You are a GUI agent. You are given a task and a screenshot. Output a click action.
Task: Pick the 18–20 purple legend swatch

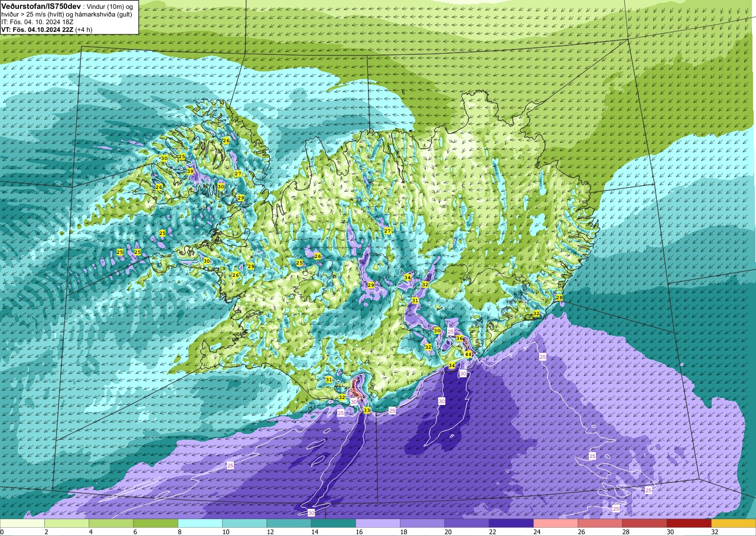point(422,524)
